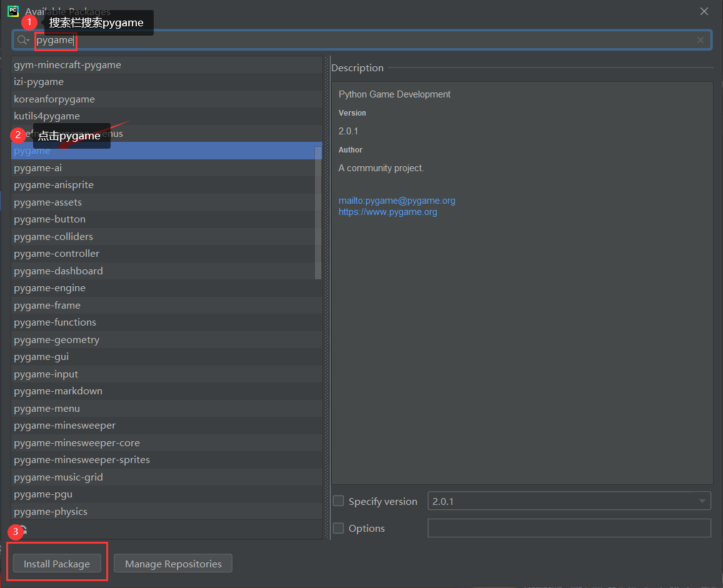This screenshot has width=723, height=588.
Task: Select kutils4pygame package
Action: coord(166,116)
